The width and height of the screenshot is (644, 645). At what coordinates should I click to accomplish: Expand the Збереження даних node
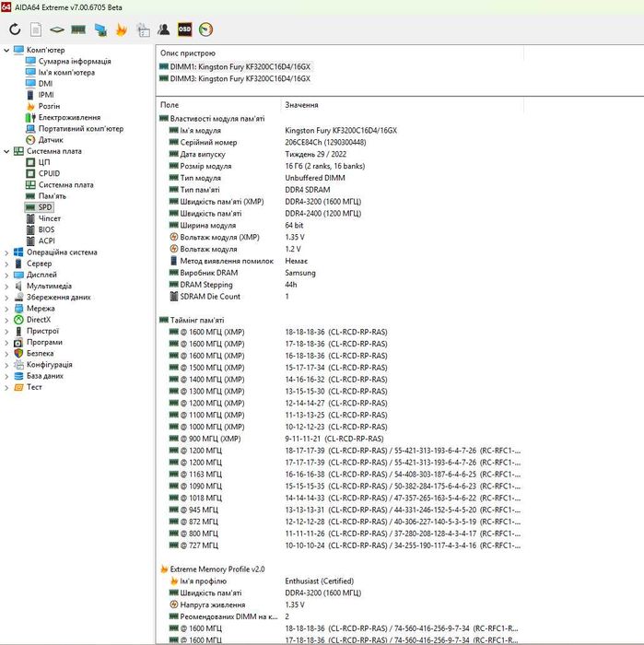click(6, 298)
